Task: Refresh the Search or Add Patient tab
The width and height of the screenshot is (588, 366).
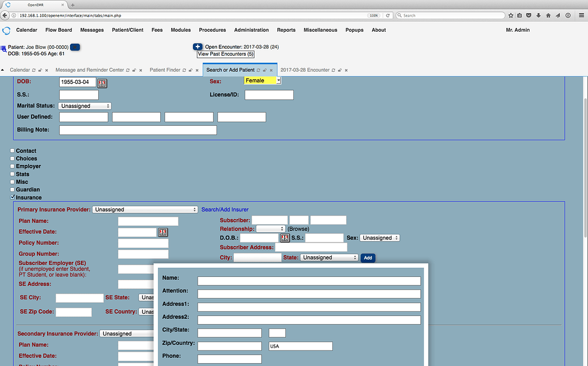Action: 258,70
